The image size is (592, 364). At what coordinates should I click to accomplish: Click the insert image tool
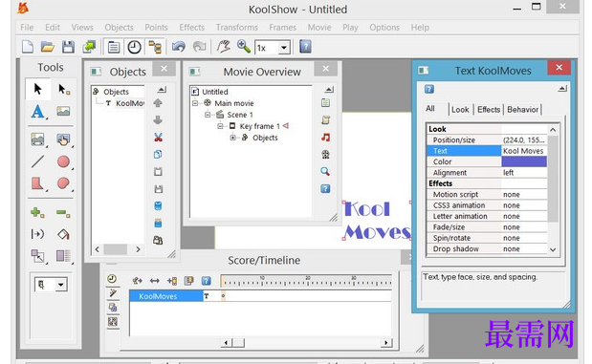click(63, 111)
